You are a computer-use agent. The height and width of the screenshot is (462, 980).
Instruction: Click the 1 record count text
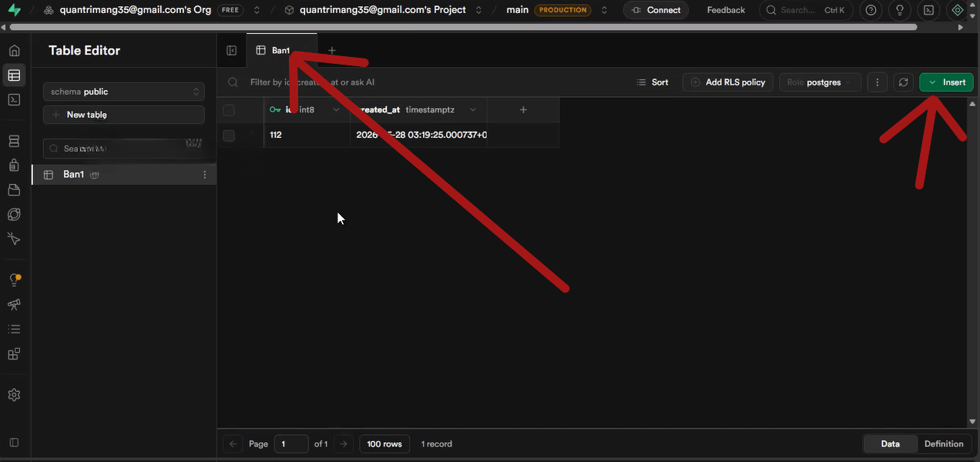(x=436, y=444)
